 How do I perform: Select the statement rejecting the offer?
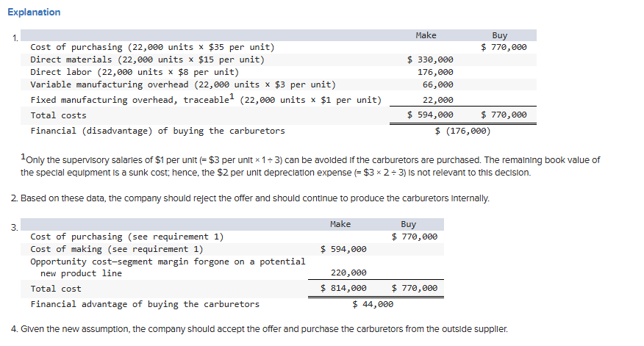[250, 198]
